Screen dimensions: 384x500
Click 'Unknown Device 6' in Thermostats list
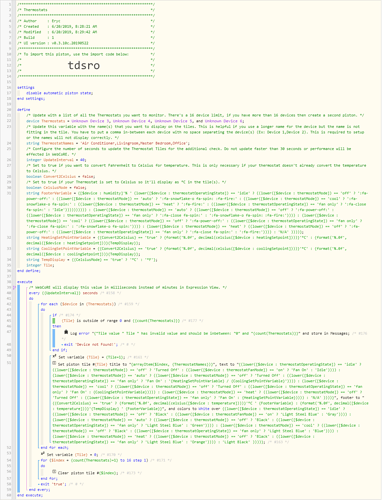tap(224, 121)
